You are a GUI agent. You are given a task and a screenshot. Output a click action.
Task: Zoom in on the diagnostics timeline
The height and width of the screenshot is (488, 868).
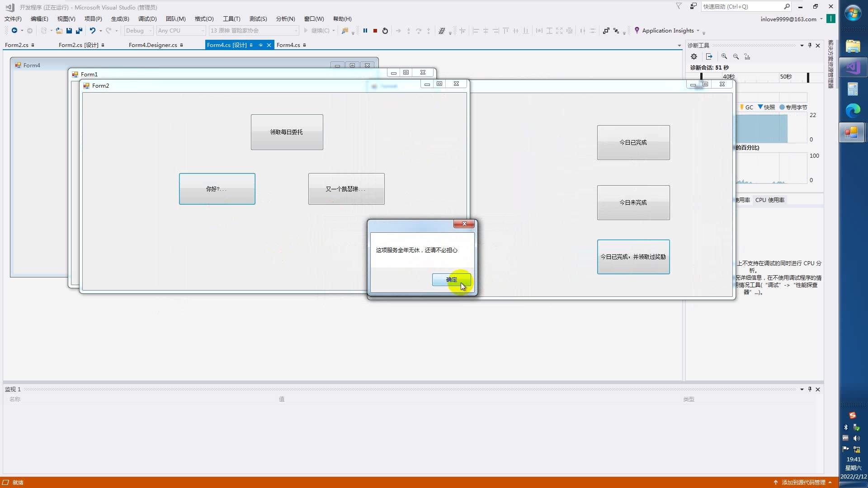pos(724,56)
